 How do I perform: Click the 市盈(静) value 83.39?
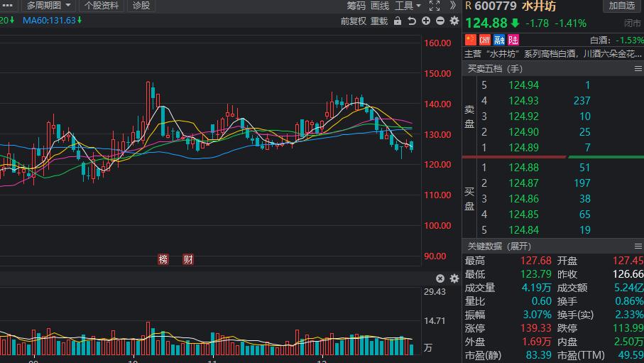point(538,355)
